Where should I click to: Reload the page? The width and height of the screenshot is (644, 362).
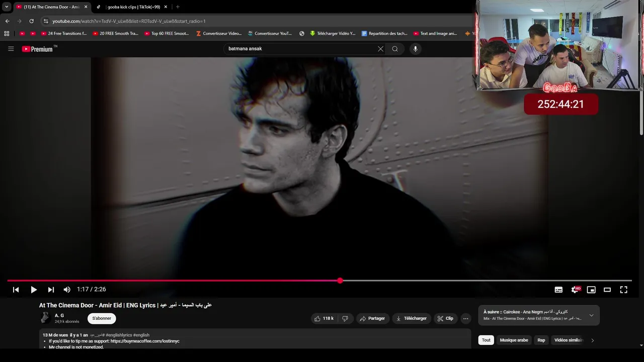click(x=31, y=21)
